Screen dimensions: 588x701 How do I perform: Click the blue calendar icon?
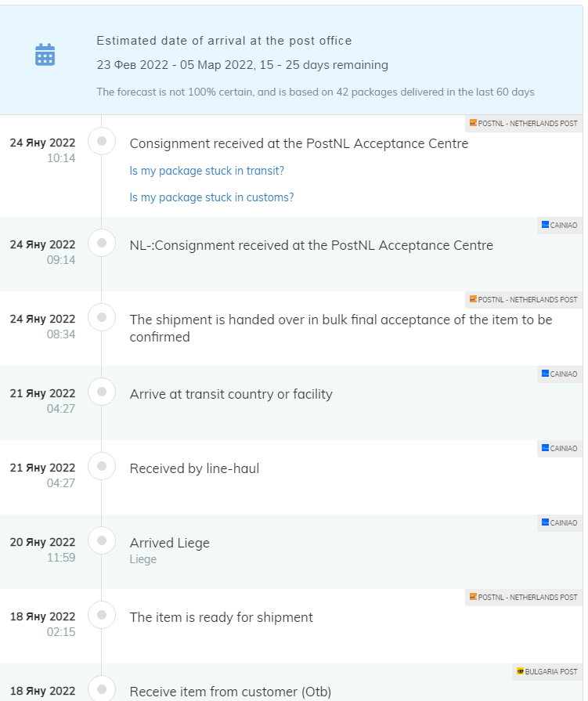point(45,55)
